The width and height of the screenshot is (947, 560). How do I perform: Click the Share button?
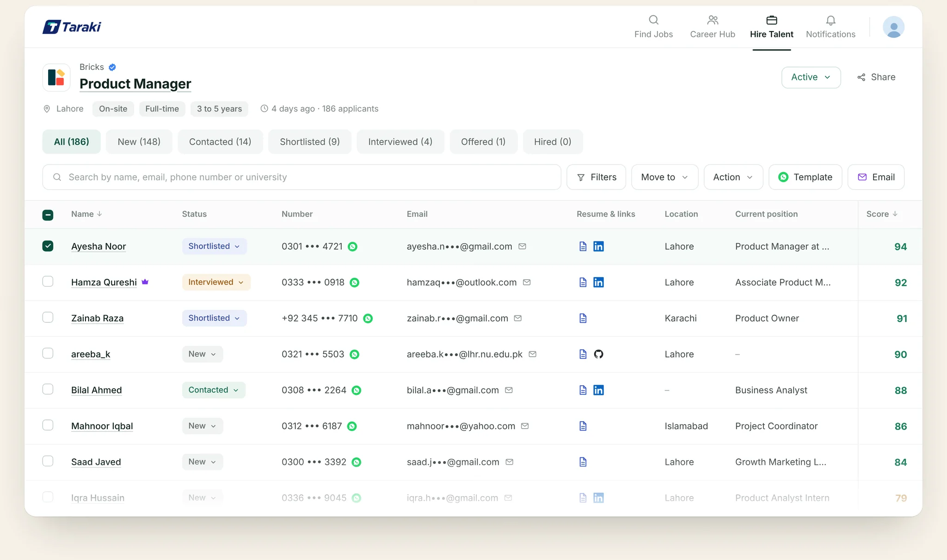876,77
